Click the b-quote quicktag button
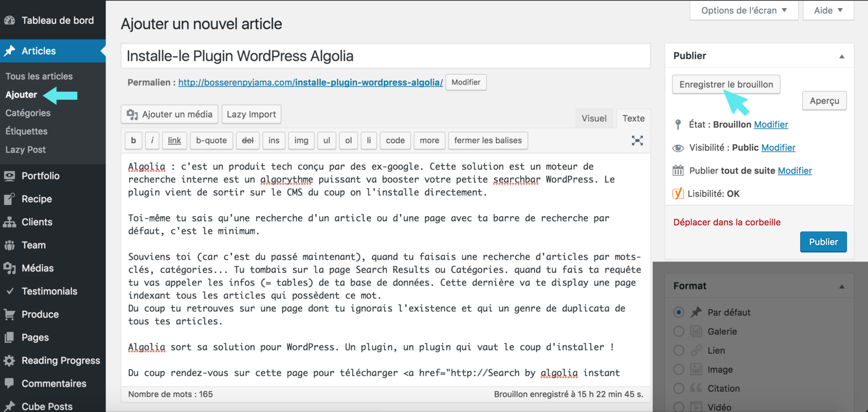Image resolution: width=868 pixels, height=412 pixels. coord(212,141)
